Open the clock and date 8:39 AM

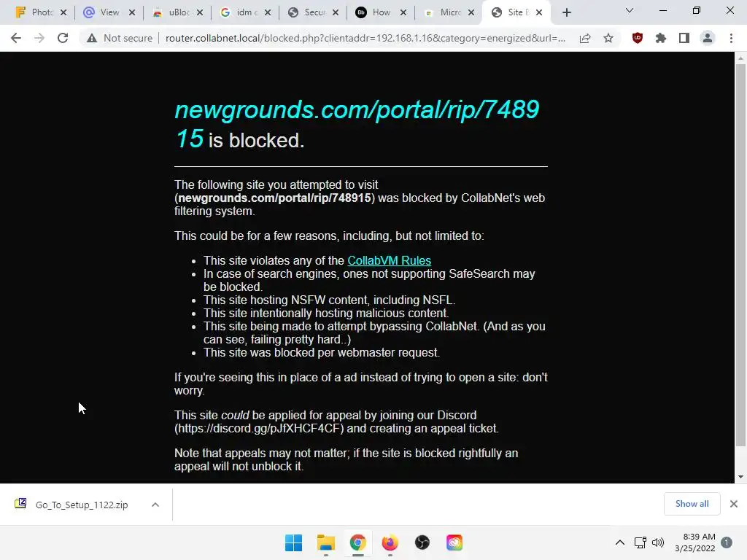click(695, 542)
